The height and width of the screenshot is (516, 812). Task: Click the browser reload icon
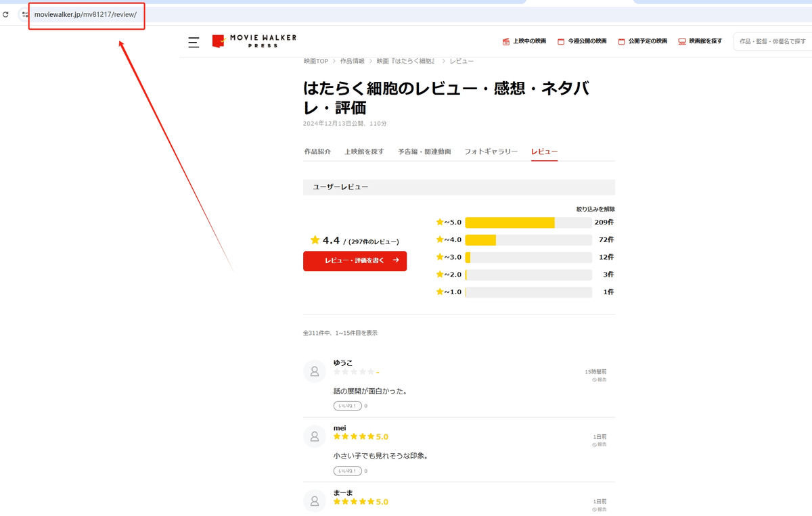[5, 14]
